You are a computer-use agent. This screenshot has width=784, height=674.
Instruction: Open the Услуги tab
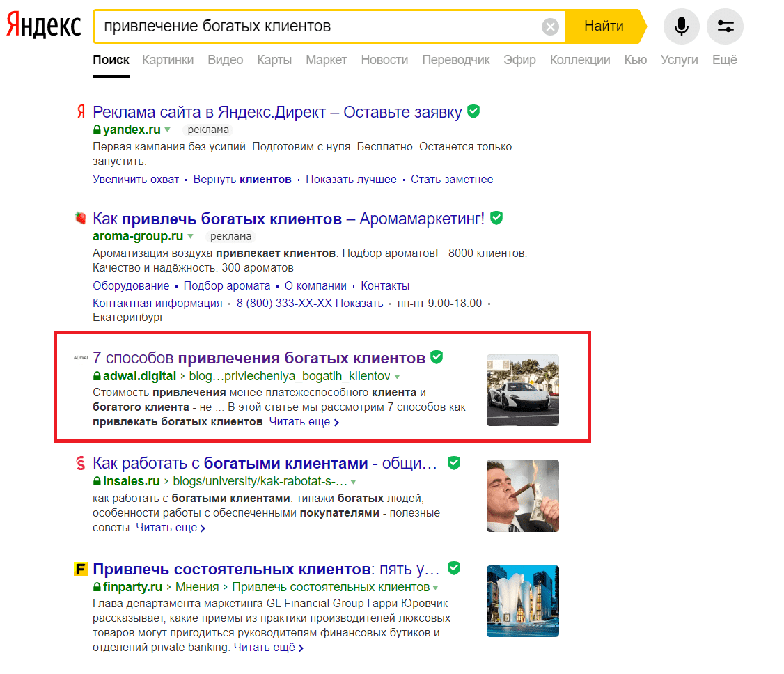tap(679, 60)
